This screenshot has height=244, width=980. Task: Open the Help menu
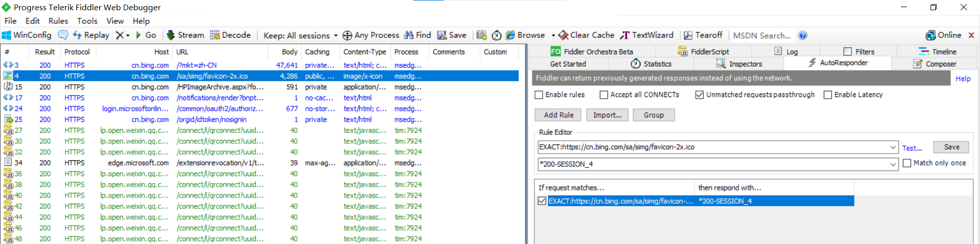tap(141, 21)
